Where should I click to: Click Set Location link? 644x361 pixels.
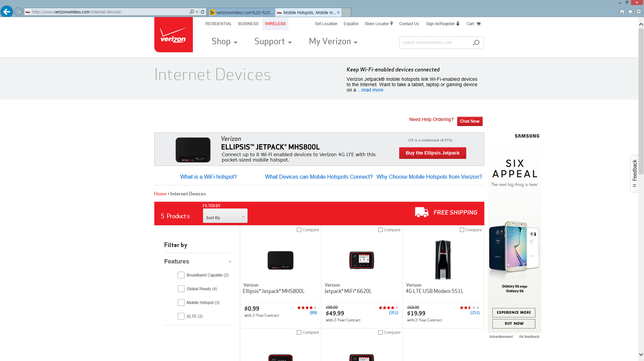click(326, 24)
